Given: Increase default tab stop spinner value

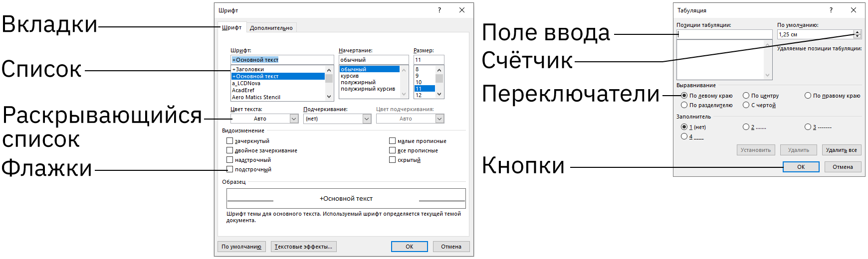Looking at the screenshot, I should [857, 32].
